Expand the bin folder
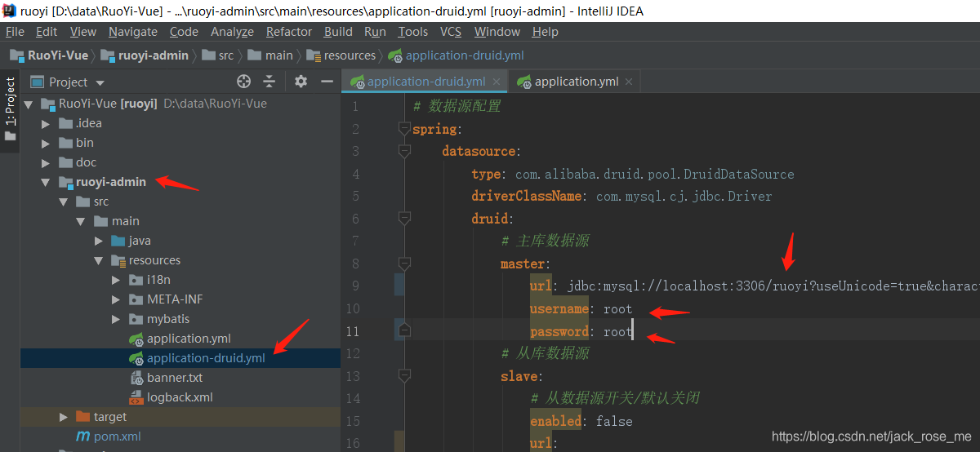This screenshot has width=980, height=452. (x=47, y=143)
